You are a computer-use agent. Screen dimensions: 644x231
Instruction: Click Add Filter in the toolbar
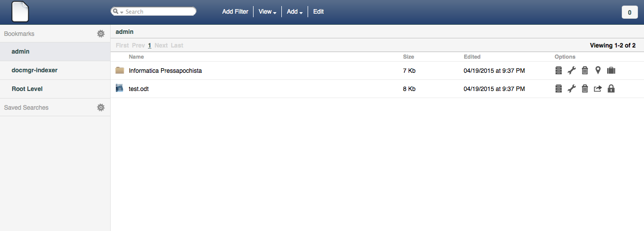click(x=235, y=12)
